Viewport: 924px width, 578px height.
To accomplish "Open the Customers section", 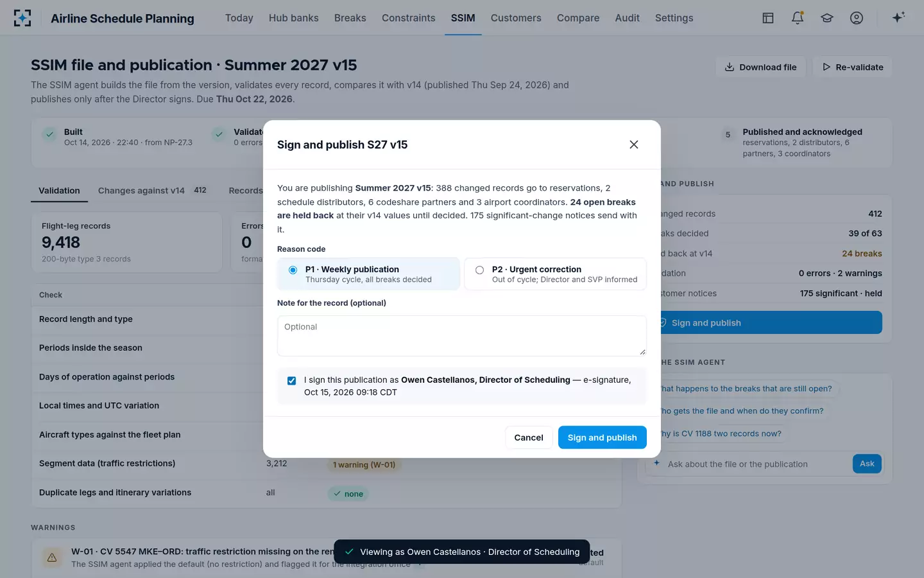I will click(516, 18).
